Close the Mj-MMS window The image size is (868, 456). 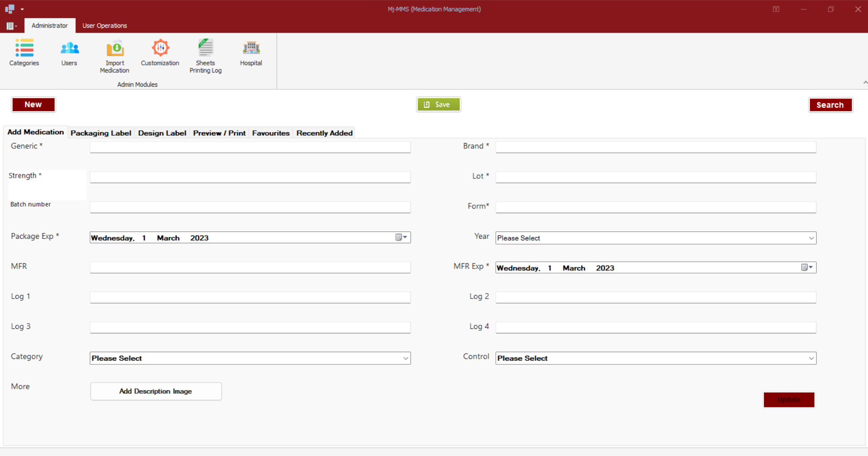point(858,9)
